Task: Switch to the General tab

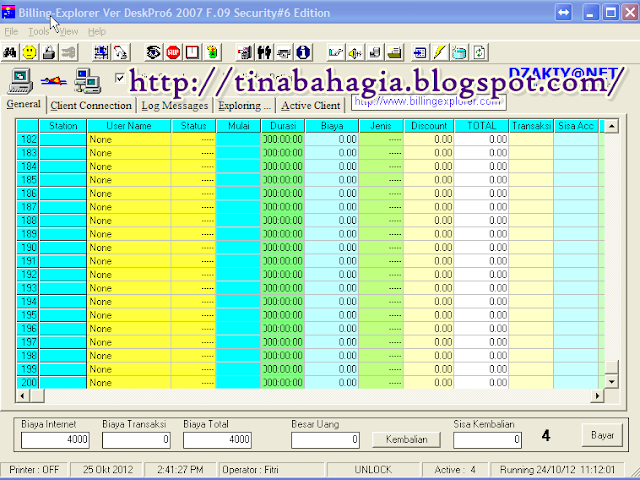Action: click(23, 104)
